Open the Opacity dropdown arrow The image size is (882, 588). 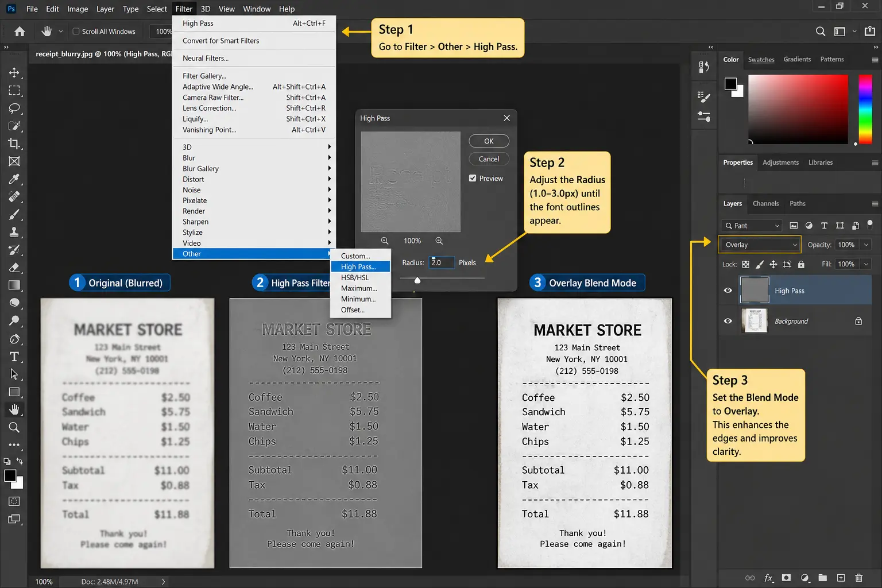click(866, 245)
